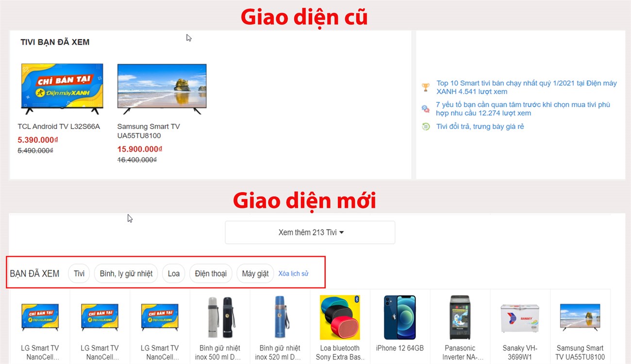Click the chat bubbles icon beside the 7 yếu tố article
Screen dimensions: 631x364
click(426, 109)
